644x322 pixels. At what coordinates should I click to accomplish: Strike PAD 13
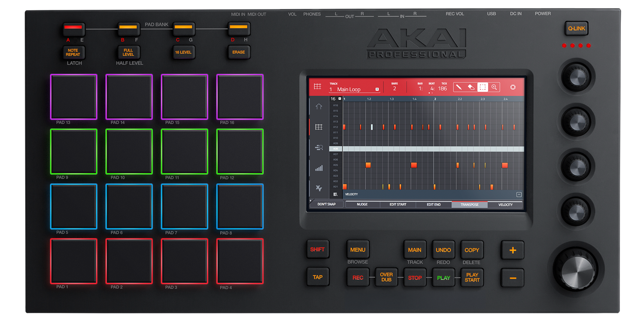[73, 97]
